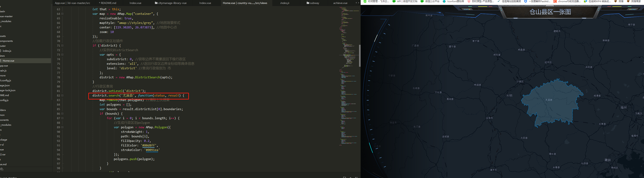Click the 闽清县 label on the map

click(597, 96)
